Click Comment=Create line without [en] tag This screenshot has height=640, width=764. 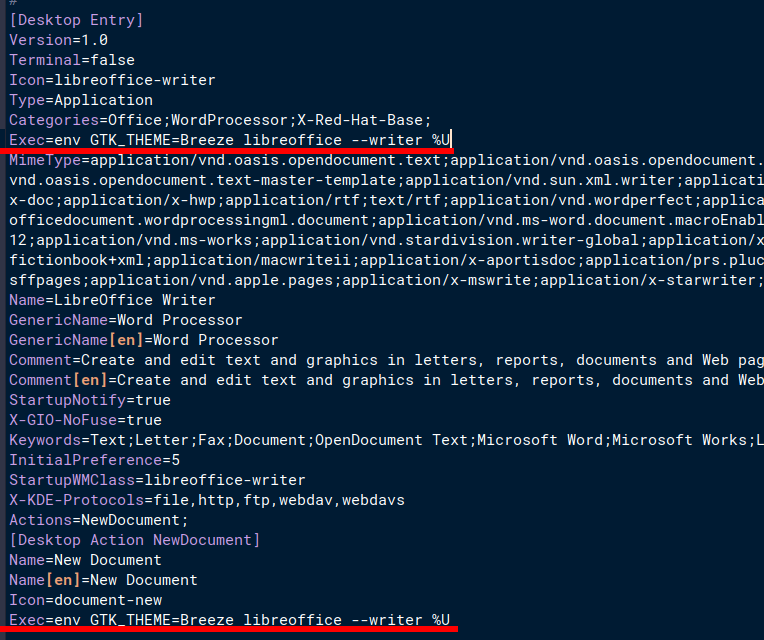(x=386, y=359)
